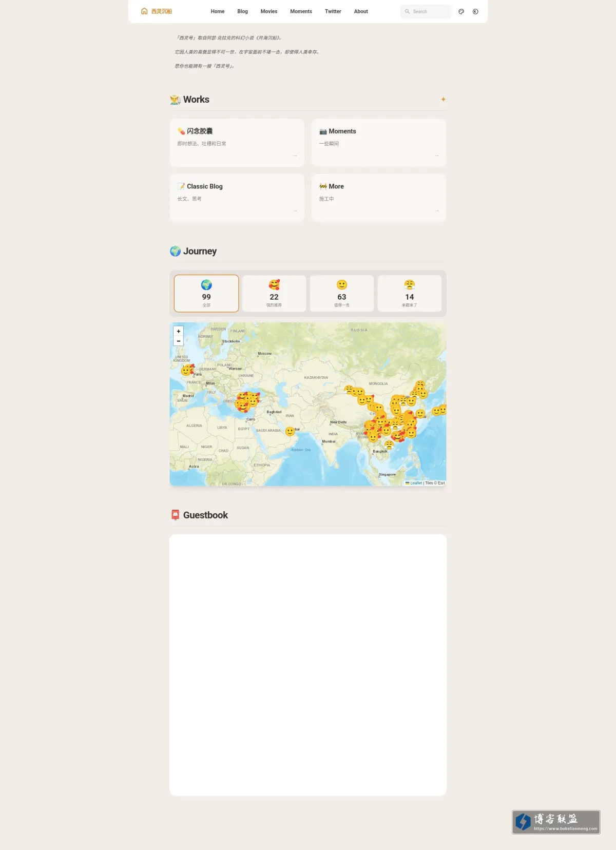Click the Journey section heading
616x850 pixels.
pos(194,251)
